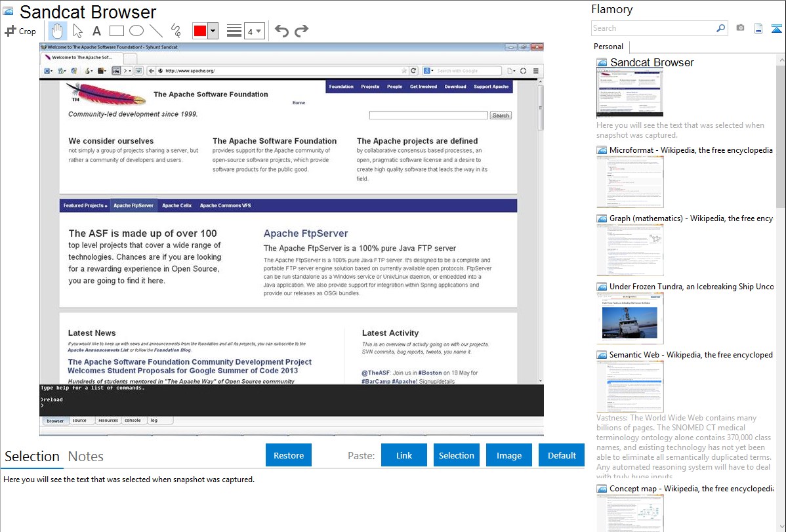The height and width of the screenshot is (532, 786).
Task: Open the Notes tab
Action: point(86,457)
